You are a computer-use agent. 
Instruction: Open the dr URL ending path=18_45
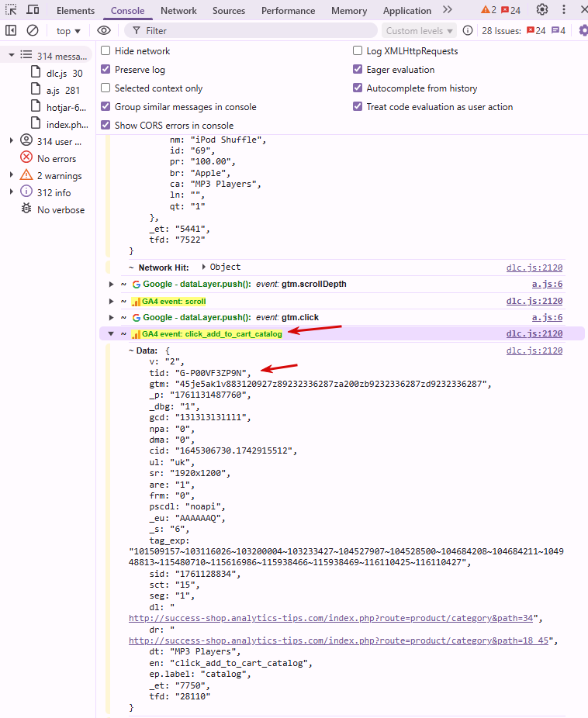pos(338,640)
